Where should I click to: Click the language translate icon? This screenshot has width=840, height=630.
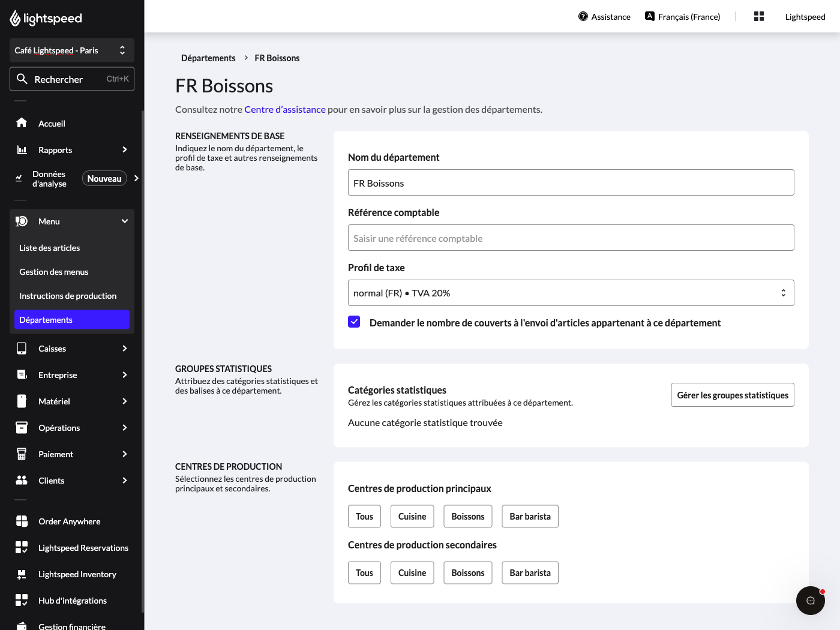pos(649,16)
